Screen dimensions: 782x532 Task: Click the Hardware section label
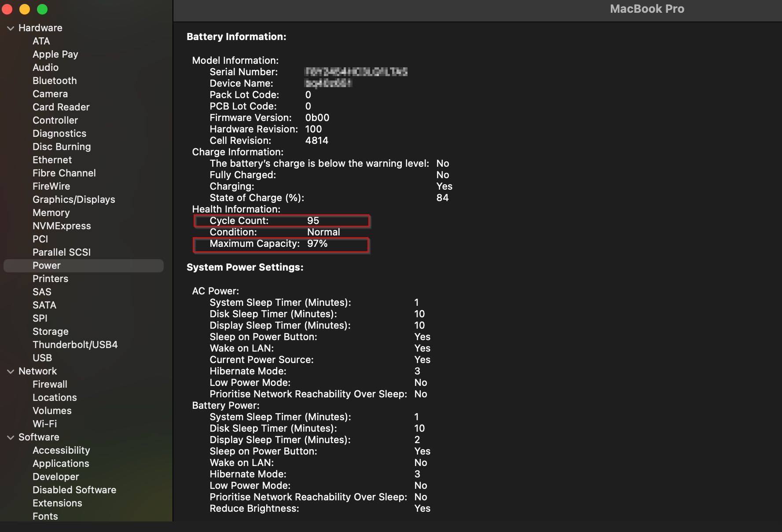[40, 28]
